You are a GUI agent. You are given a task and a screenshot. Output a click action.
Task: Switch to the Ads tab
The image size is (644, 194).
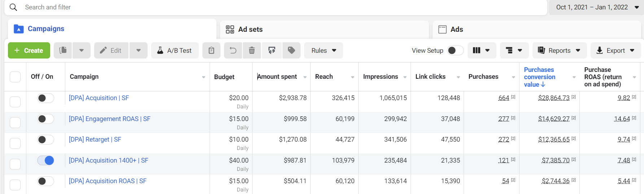tap(456, 29)
